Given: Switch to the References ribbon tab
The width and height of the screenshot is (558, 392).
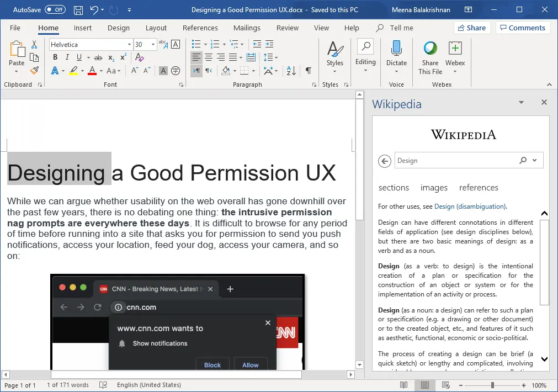Looking at the screenshot, I should click(200, 28).
